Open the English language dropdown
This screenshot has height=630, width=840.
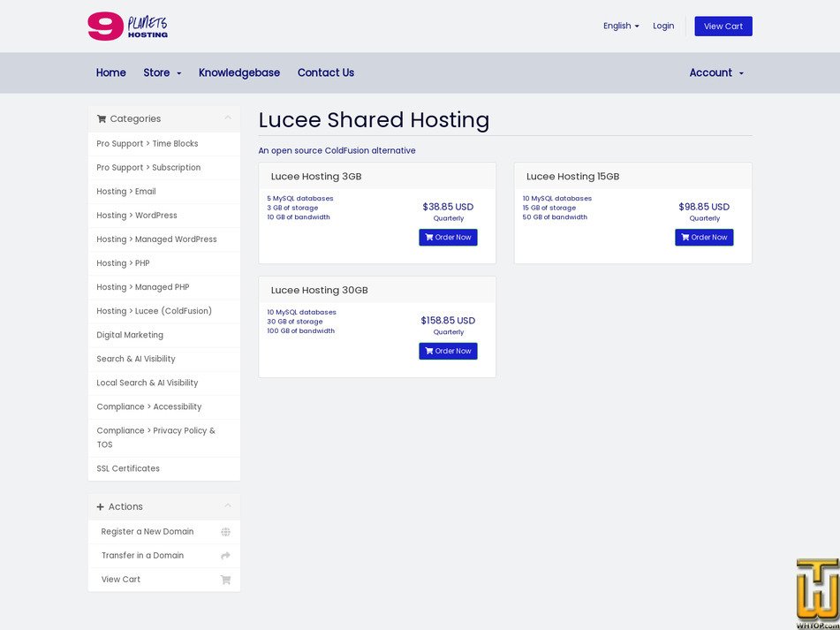[621, 26]
